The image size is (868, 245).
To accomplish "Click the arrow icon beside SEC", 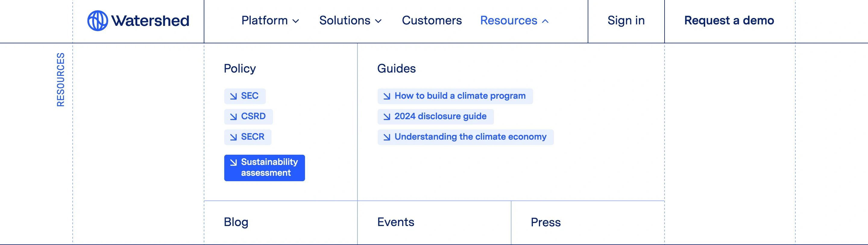I will tap(233, 96).
